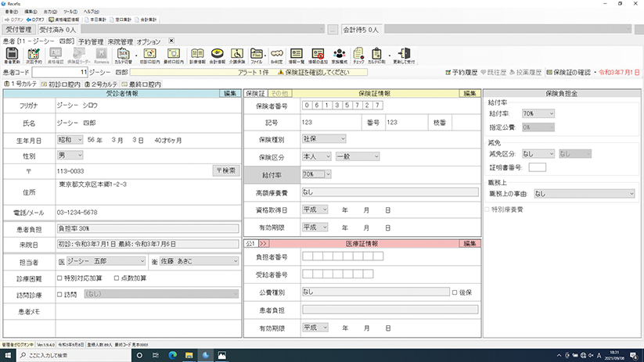Open the 介護保険 wheelchair icon
Screen dimensions: 644x362
click(237, 54)
